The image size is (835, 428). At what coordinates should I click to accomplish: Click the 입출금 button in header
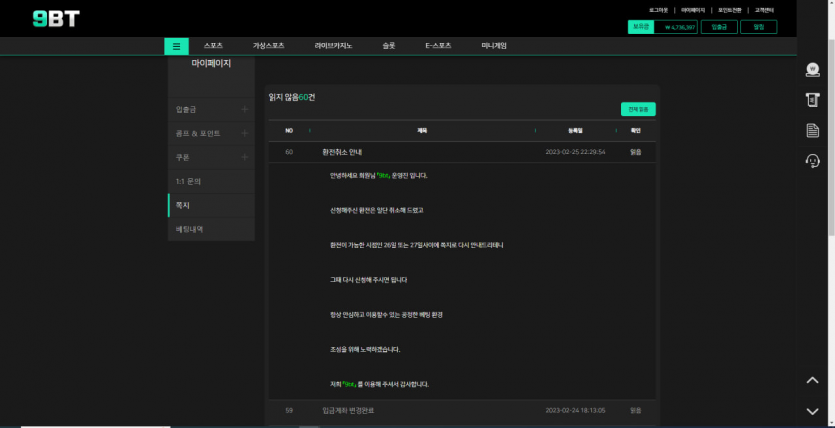click(719, 27)
